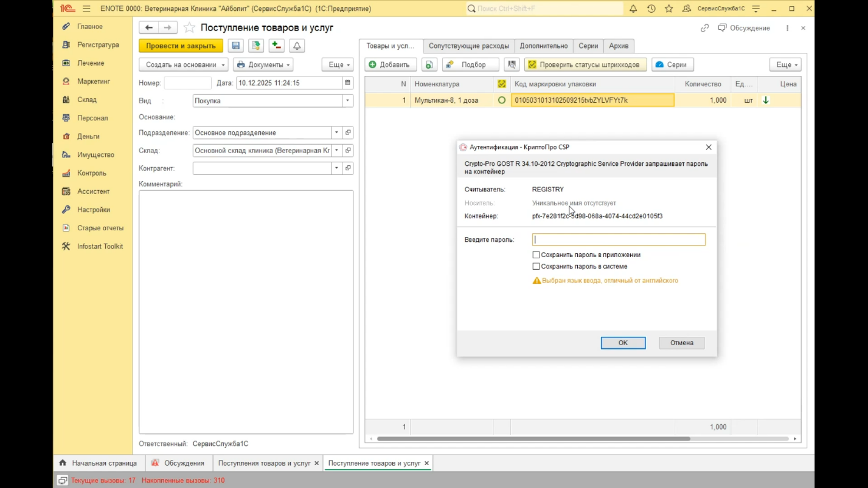Expand the 'Создать на основании' dropdown
Screen dimensions: 868x488
pyautogui.click(x=184, y=65)
